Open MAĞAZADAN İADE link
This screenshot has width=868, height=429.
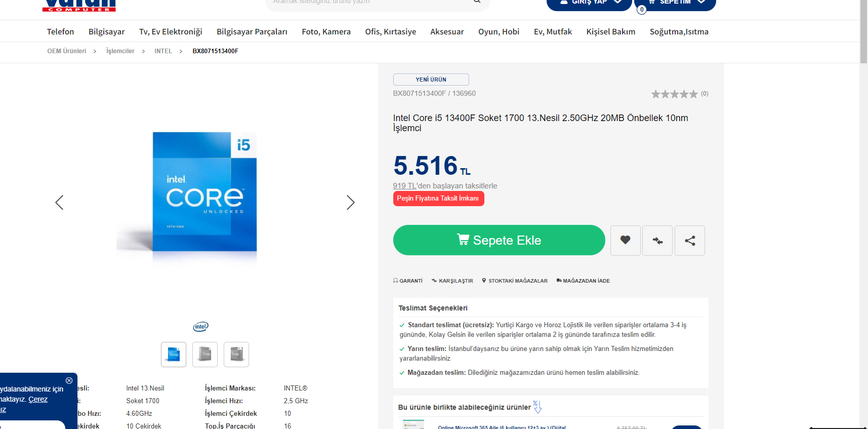point(583,281)
